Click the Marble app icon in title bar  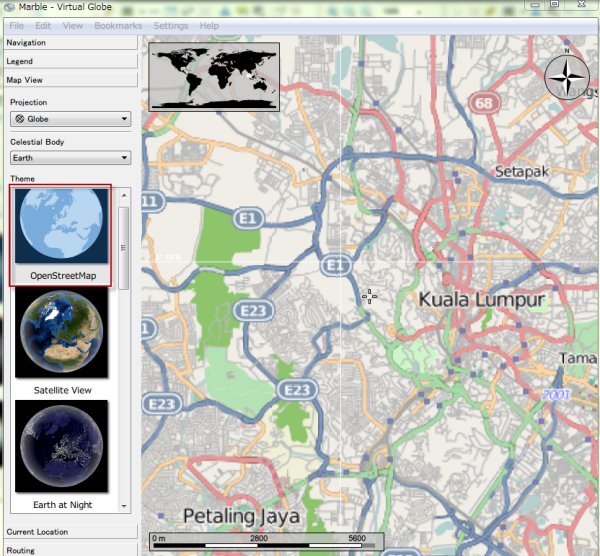click(x=10, y=7)
